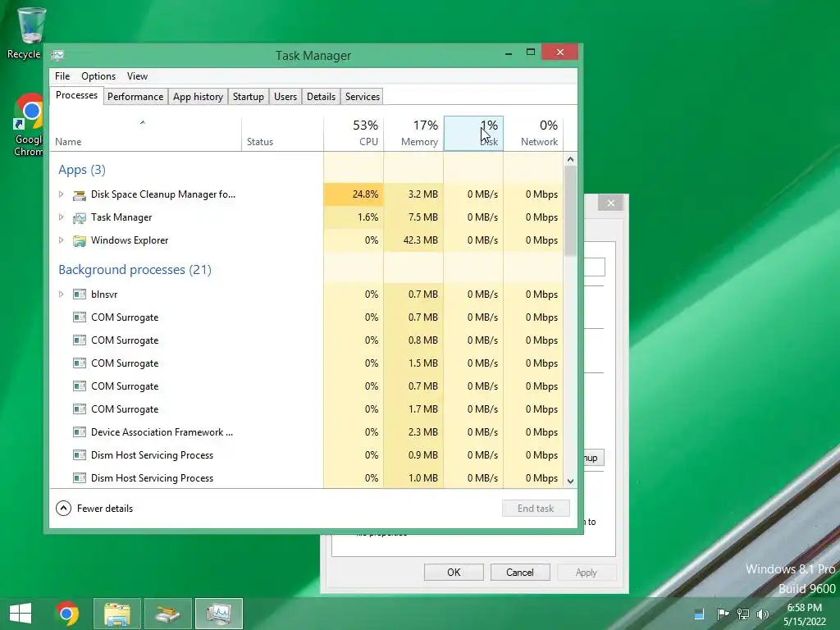Close the background properties dialog

coord(610,203)
